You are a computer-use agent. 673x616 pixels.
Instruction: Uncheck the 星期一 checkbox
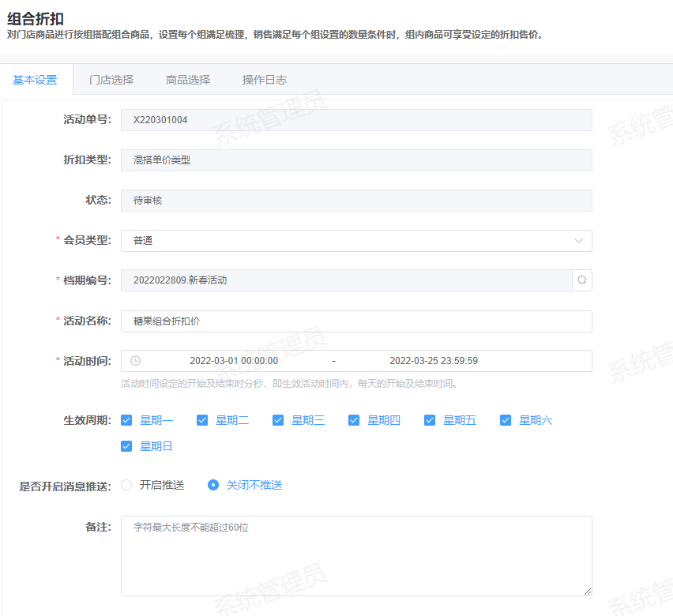(126, 420)
